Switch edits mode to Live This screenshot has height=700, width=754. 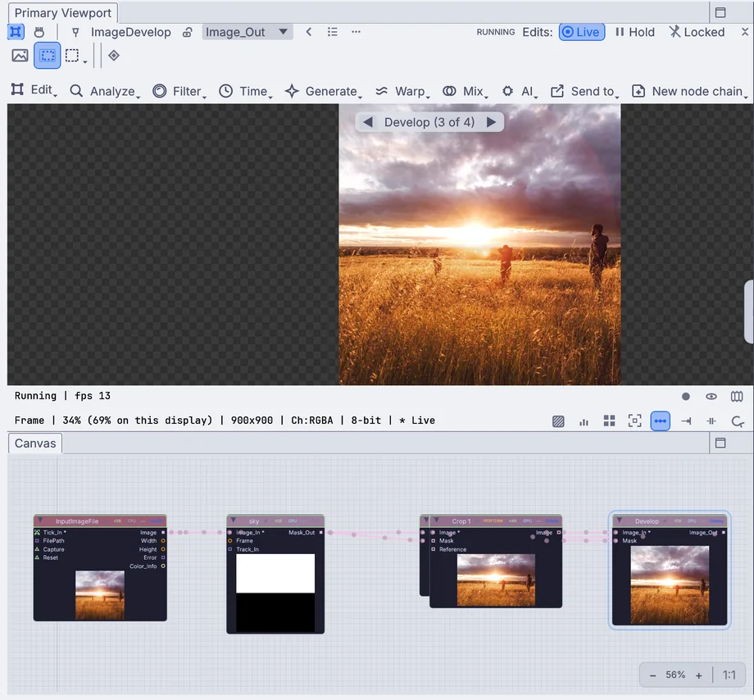581,32
